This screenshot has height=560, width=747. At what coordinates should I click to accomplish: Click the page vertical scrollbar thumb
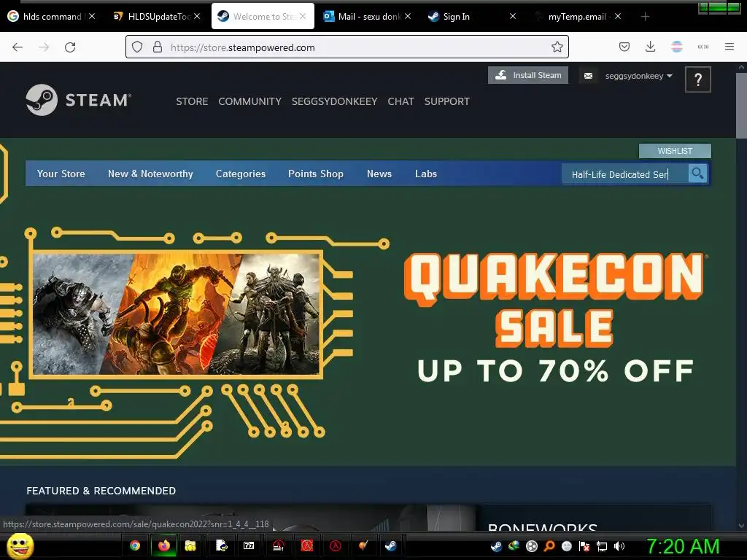[x=741, y=106]
